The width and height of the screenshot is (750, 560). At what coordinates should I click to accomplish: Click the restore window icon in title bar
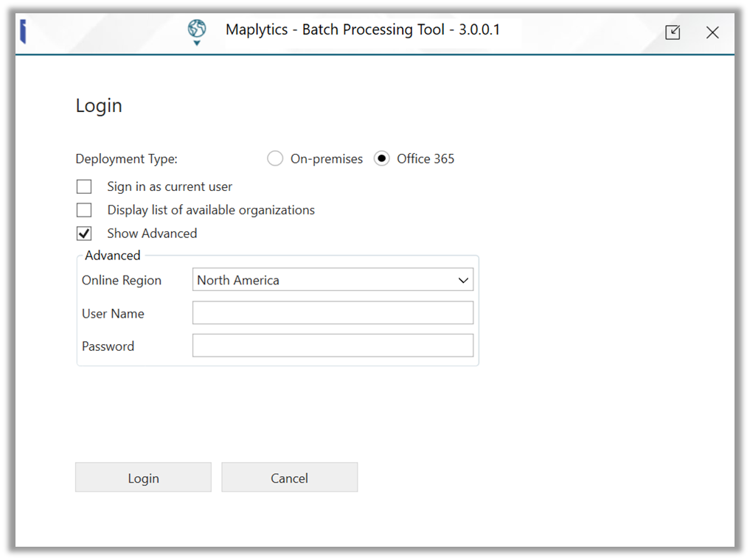[x=673, y=32]
